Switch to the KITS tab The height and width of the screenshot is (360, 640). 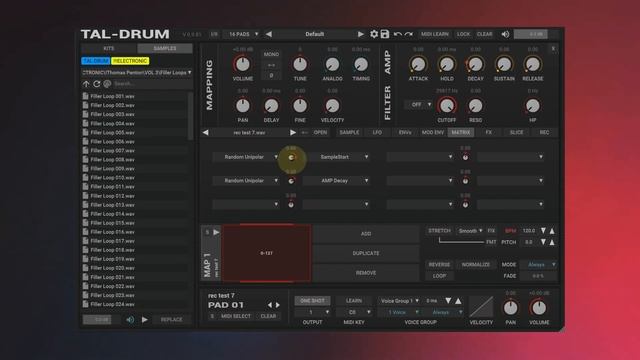click(109, 49)
